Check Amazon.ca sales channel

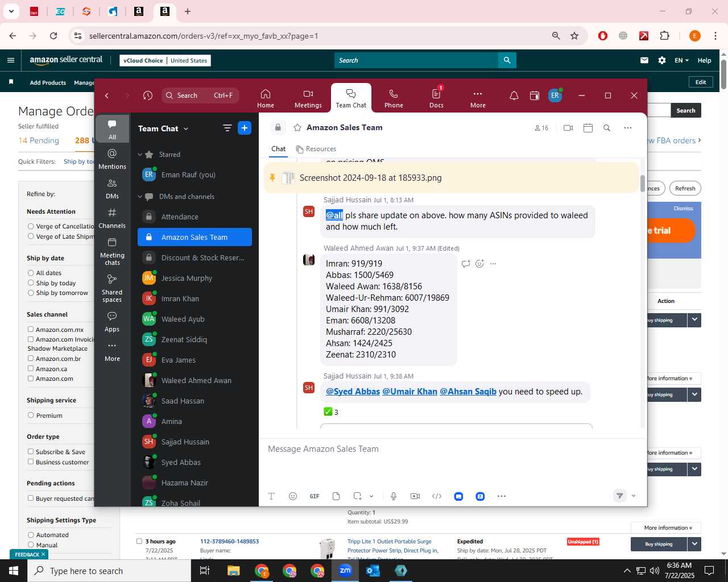(31, 368)
